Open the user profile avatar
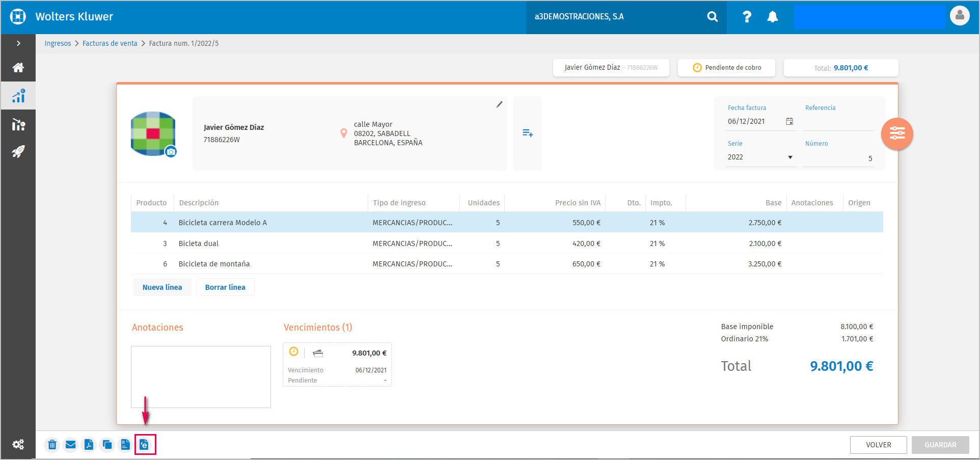The height and width of the screenshot is (460, 980). point(960,16)
